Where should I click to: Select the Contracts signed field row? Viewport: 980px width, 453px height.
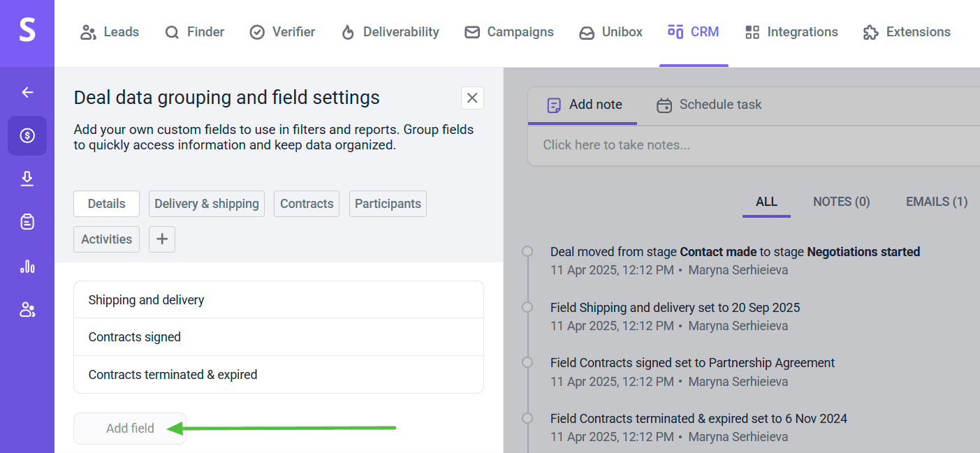tap(278, 337)
